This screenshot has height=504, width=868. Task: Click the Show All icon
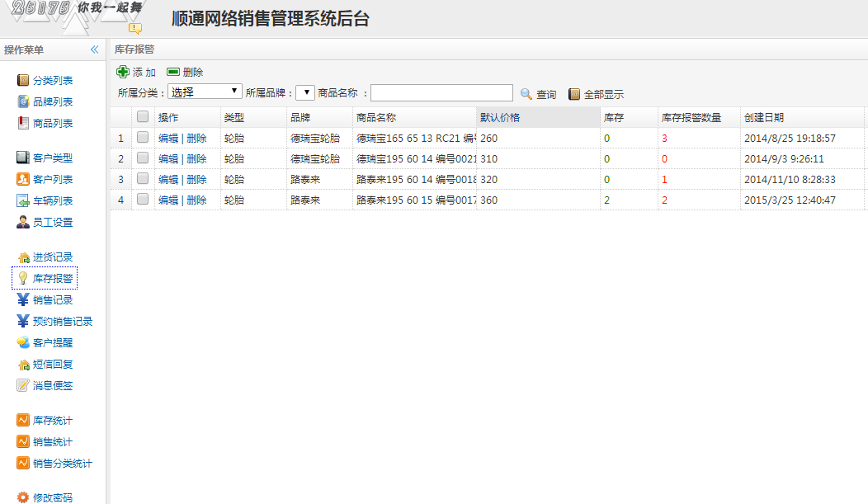(575, 94)
